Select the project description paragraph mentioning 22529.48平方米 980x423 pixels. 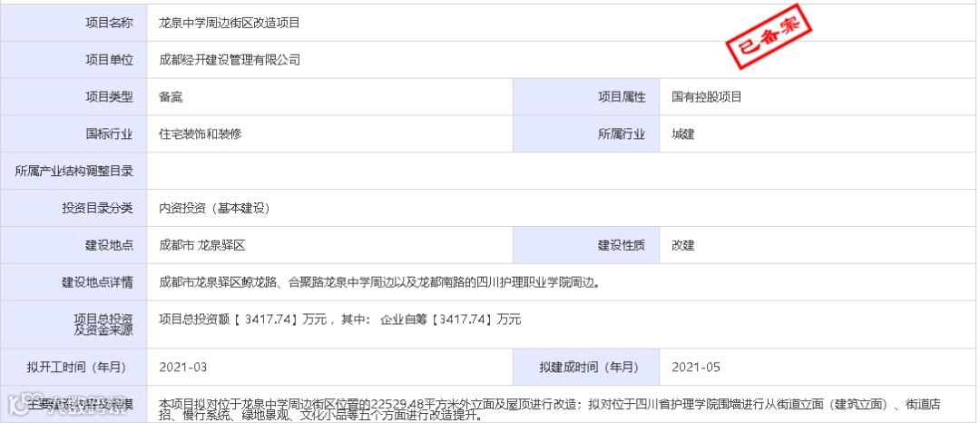(550, 410)
